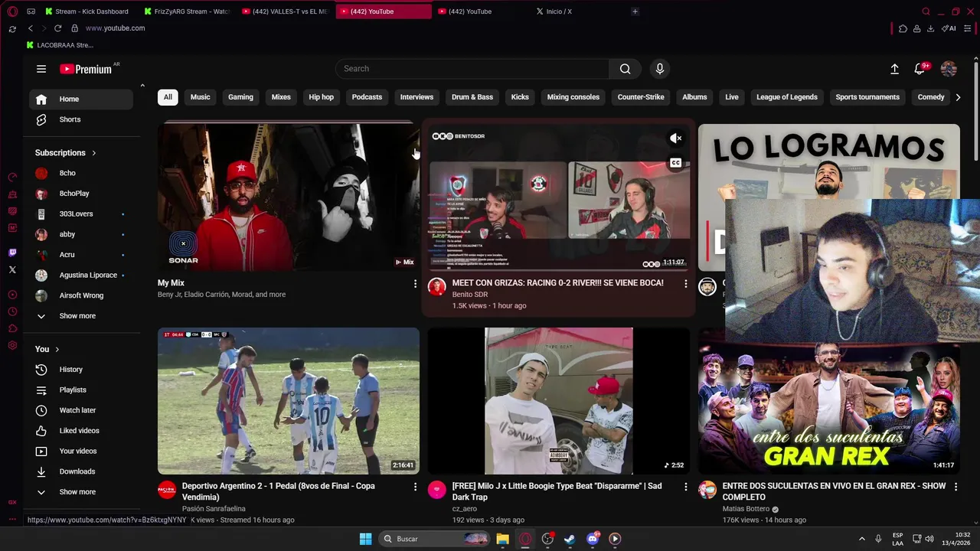
Task: Open the You heading chevron
Action: (x=57, y=350)
